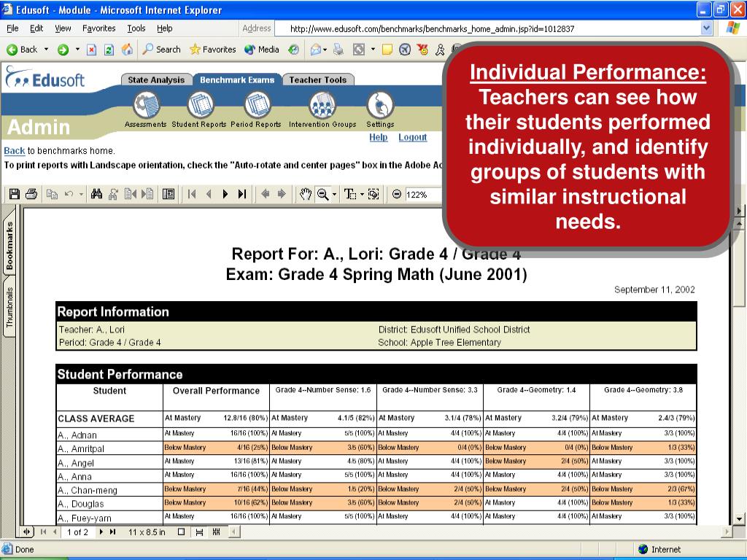
Task: Click the page number box "1 of 2"
Action: pyautogui.click(x=77, y=532)
